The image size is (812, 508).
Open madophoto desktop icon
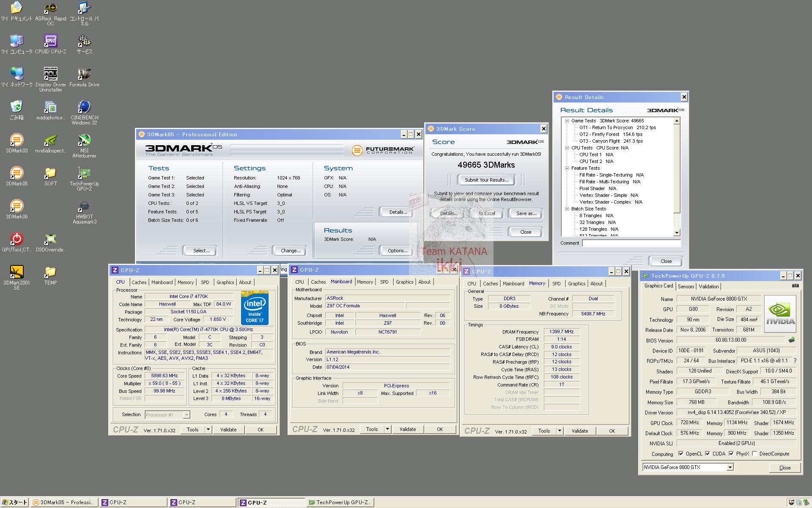(x=50, y=110)
